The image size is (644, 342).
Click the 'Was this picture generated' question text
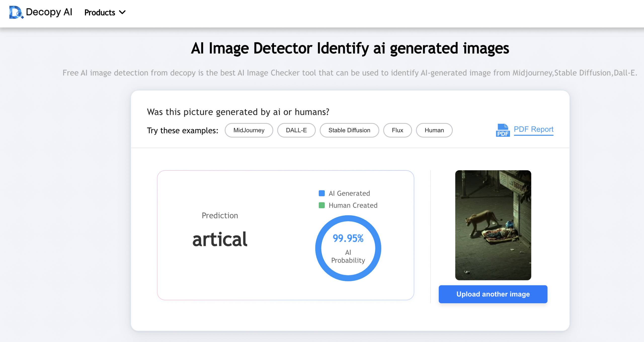click(x=238, y=112)
